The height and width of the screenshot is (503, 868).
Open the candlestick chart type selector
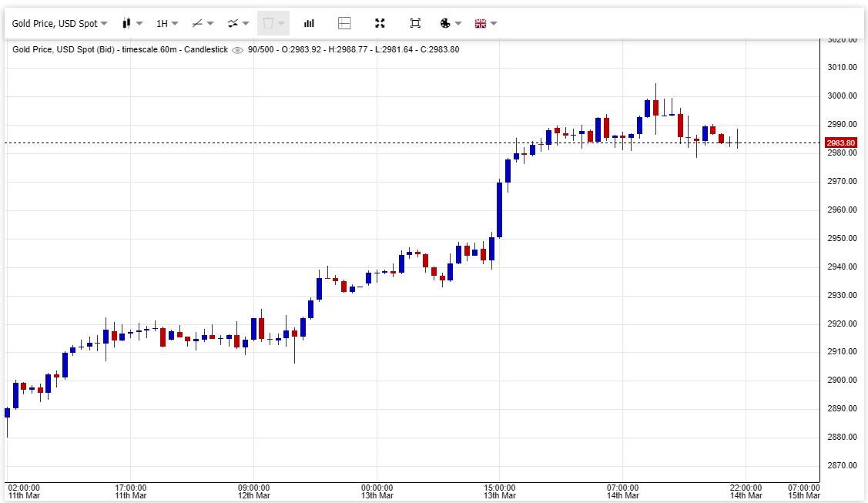(132, 23)
